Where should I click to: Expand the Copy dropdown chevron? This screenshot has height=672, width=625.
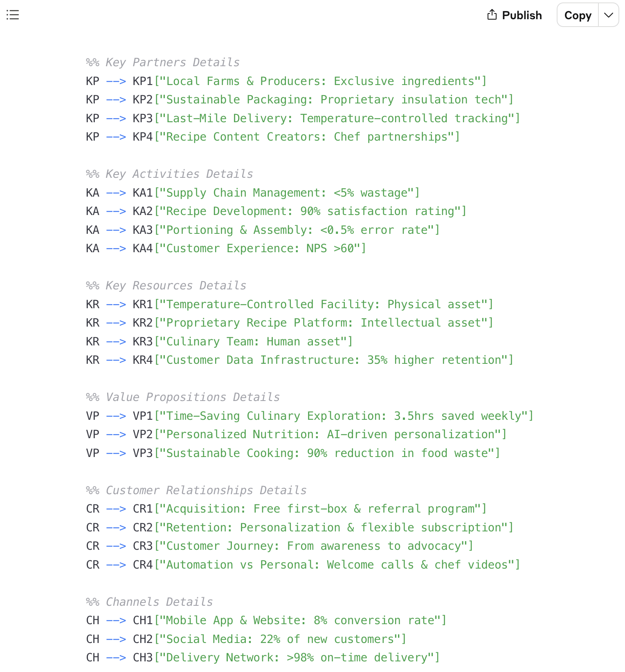coord(609,15)
